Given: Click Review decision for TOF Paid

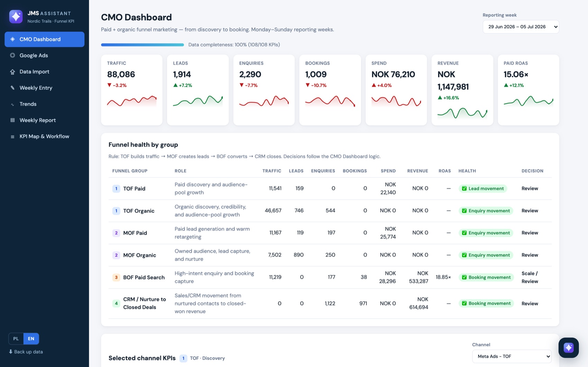Looking at the screenshot, I should pos(530,189).
